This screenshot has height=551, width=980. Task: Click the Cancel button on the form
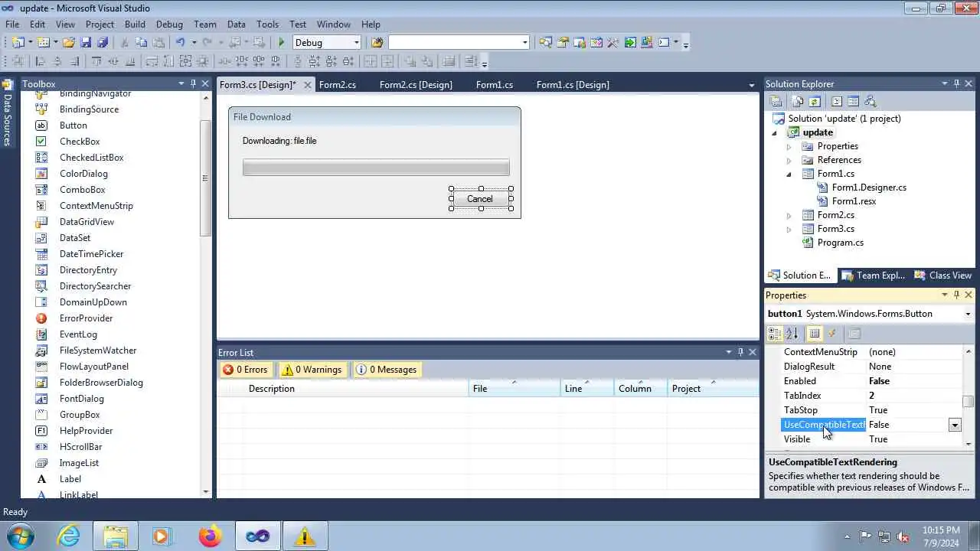[481, 199]
